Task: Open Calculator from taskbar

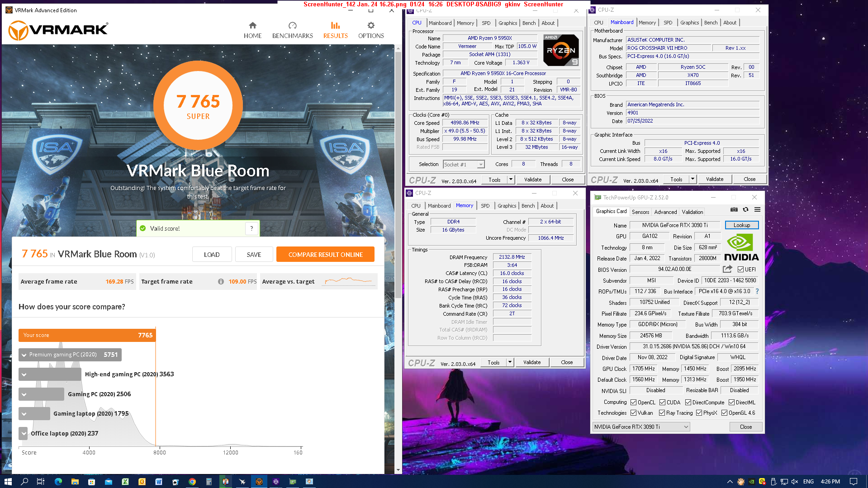Action: point(209,482)
